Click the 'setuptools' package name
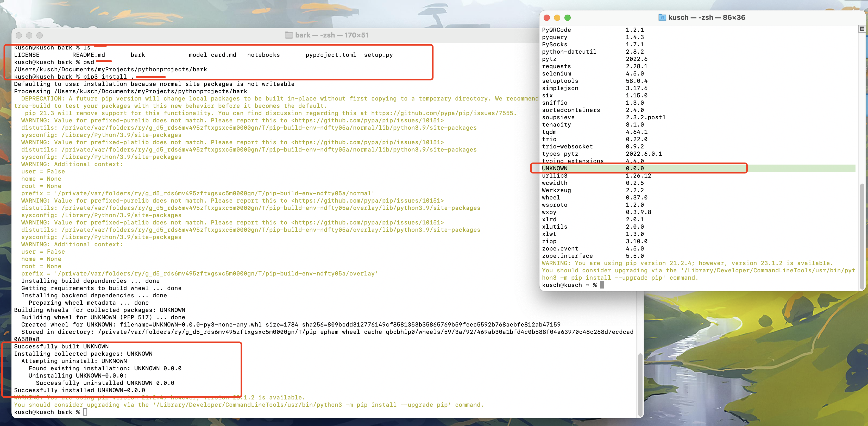The height and width of the screenshot is (426, 868). [560, 81]
